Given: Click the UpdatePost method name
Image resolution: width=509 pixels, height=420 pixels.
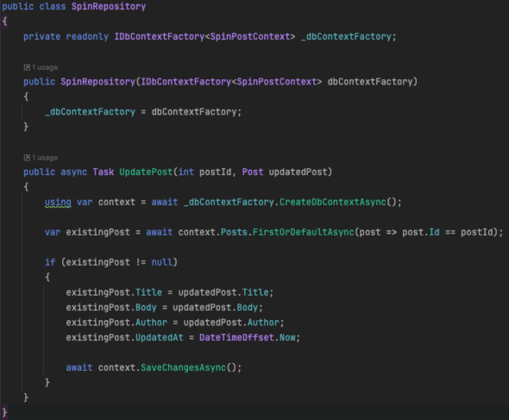Looking at the screenshot, I should [146, 172].
